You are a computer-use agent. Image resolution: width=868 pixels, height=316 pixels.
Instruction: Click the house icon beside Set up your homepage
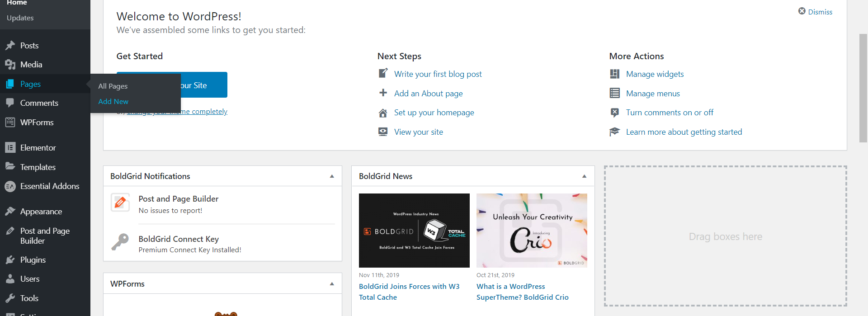[383, 113]
